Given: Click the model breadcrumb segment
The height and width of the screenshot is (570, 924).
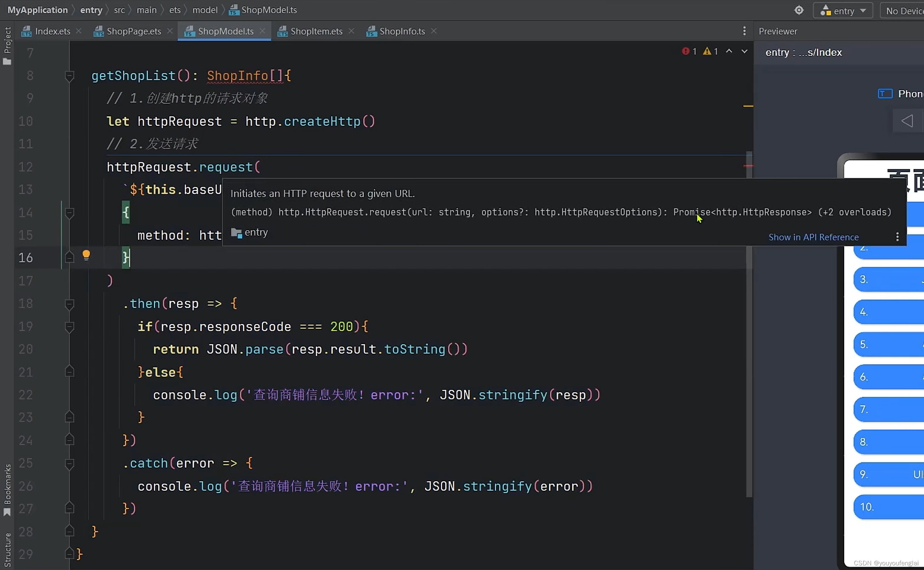Looking at the screenshot, I should click(205, 10).
